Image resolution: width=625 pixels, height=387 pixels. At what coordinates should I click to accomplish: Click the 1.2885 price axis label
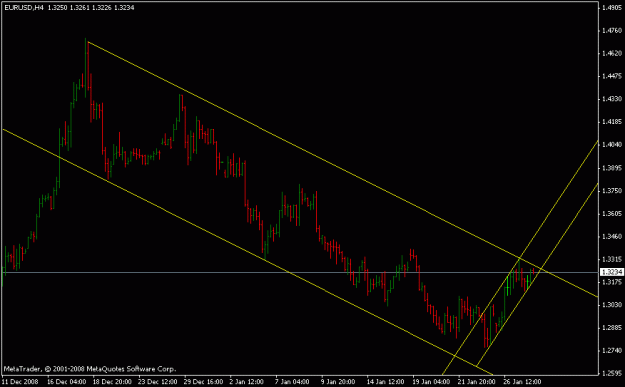point(612,328)
